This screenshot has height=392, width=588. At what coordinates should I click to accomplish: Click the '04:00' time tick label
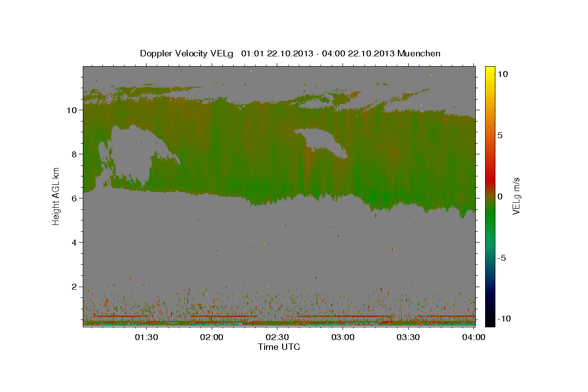tap(474, 337)
